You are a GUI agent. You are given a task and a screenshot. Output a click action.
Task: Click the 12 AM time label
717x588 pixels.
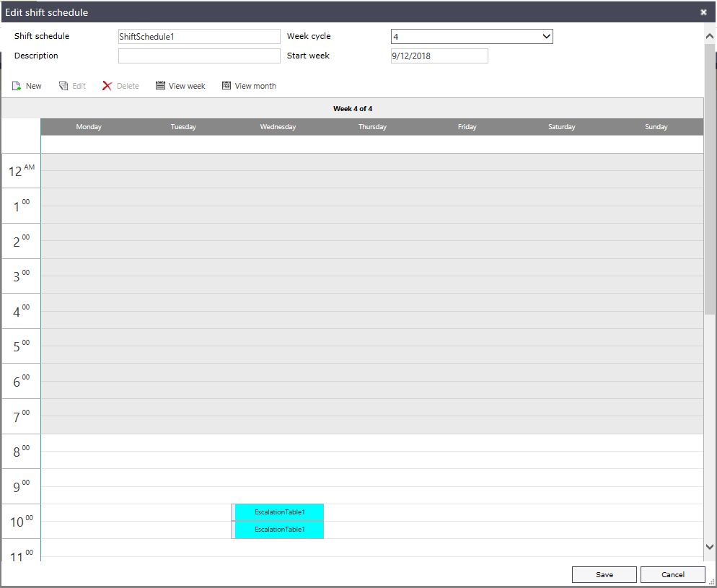(22, 170)
